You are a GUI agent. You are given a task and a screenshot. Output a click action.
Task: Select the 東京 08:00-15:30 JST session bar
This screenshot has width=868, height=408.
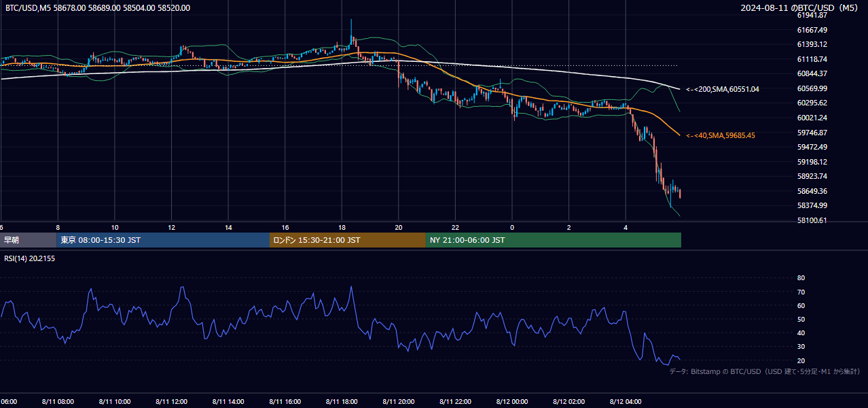[x=163, y=240]
